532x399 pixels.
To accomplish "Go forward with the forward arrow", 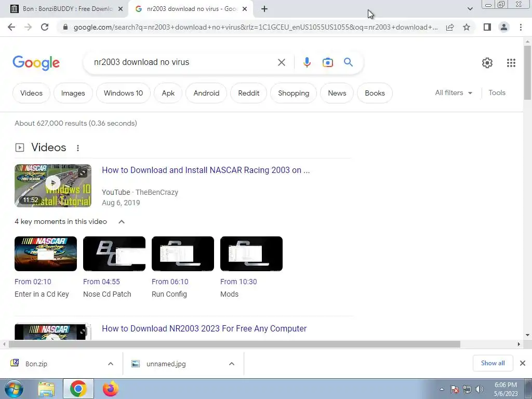I will (x=28, y=27).
